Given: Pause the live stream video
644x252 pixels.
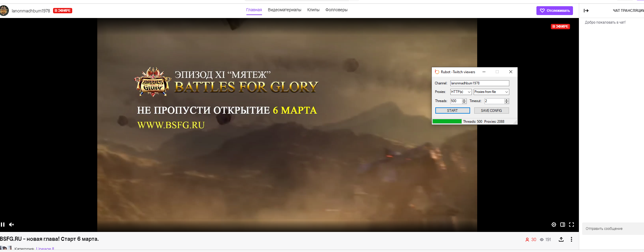Looking at the screenshot, I should (3, 225).
